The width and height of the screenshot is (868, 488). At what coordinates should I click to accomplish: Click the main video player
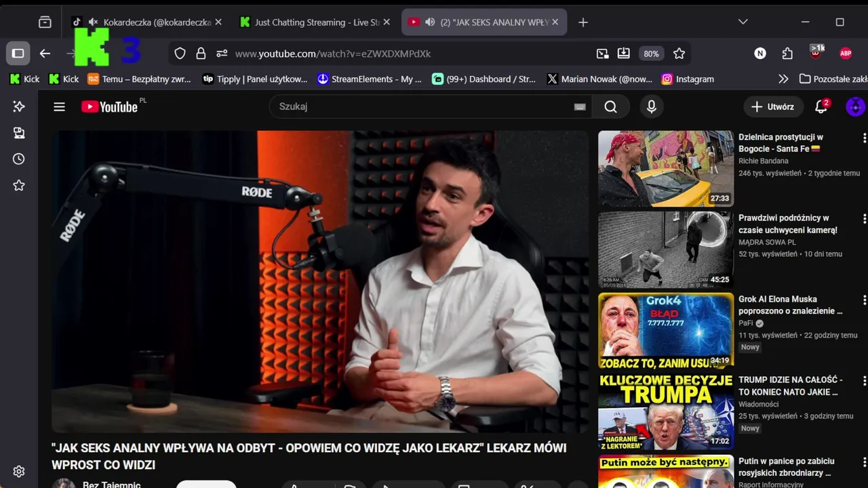pos(320,281)
